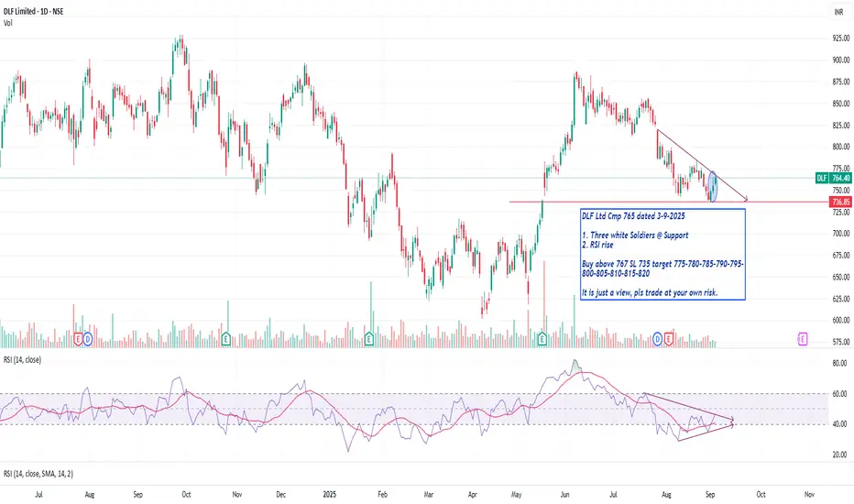Click the RSI 20.00 axis label
This screenshot has height=504, width=854.
click(840, 455)
